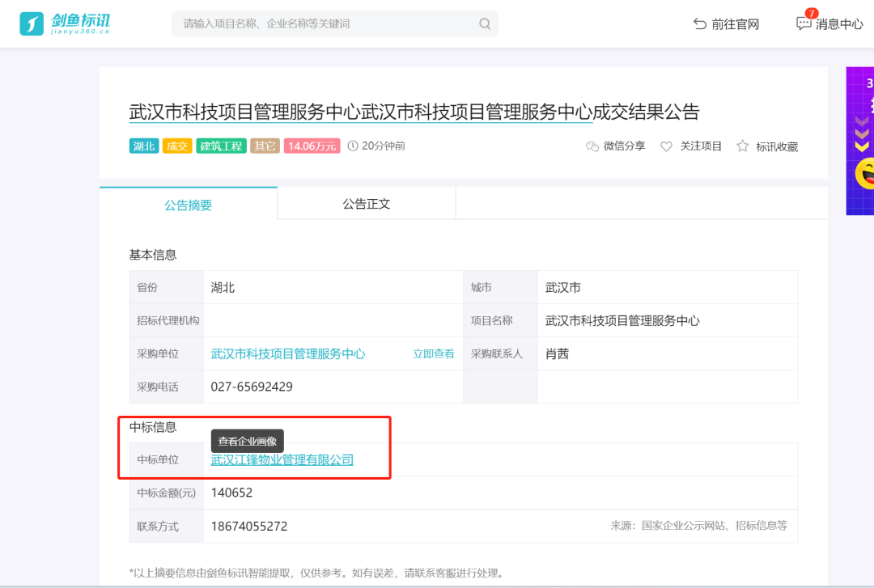Click the 14.06万元 amount tag
This screenshot has width=874, height=588.
312,146
